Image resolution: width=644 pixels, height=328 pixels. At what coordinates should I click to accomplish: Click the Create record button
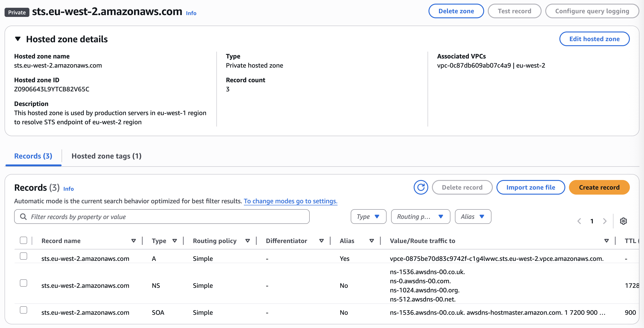(x=599, y=187)
